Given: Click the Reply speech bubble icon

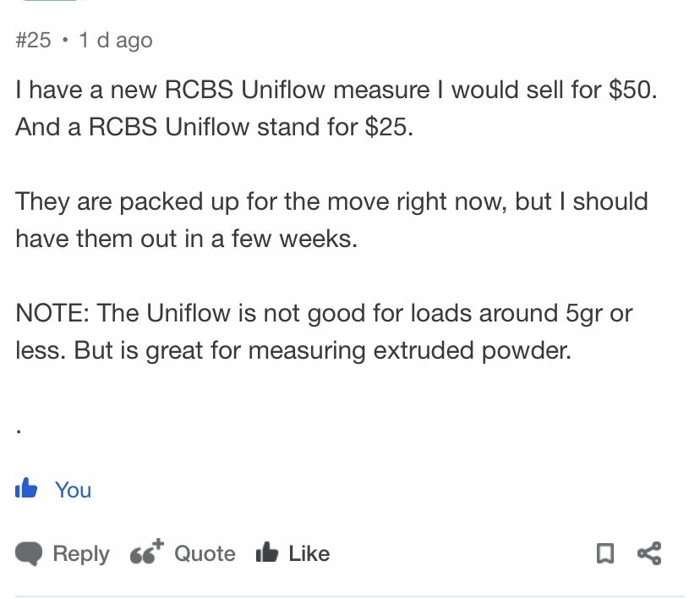Looking at the screenshot, I should (29, 554).
